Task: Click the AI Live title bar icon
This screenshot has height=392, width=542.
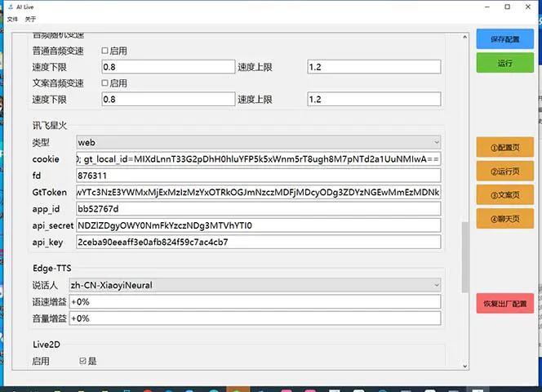Action: tap(8, 7)
